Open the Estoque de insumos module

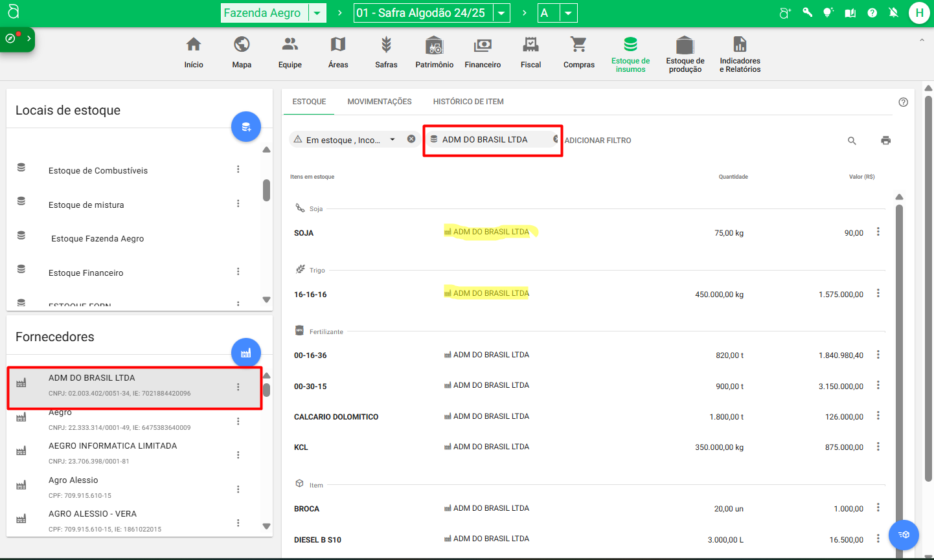click(x=630, y=54)
